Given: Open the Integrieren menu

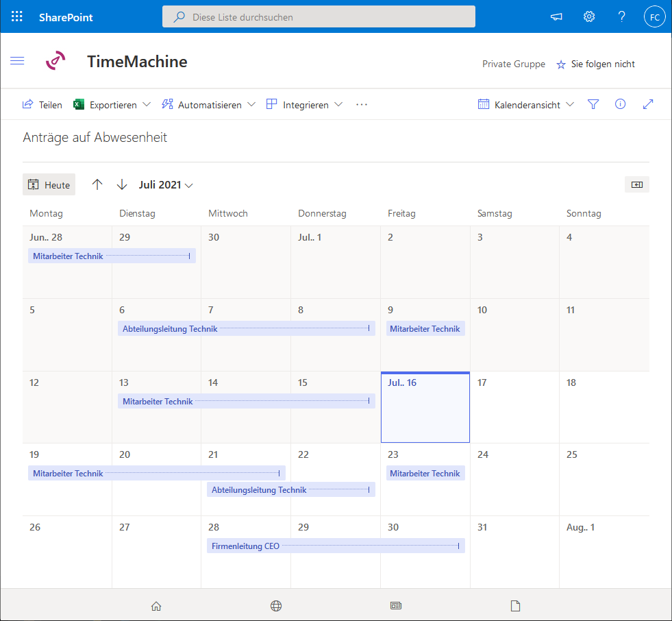Looking at the screenshot, I should coord(304,105).
